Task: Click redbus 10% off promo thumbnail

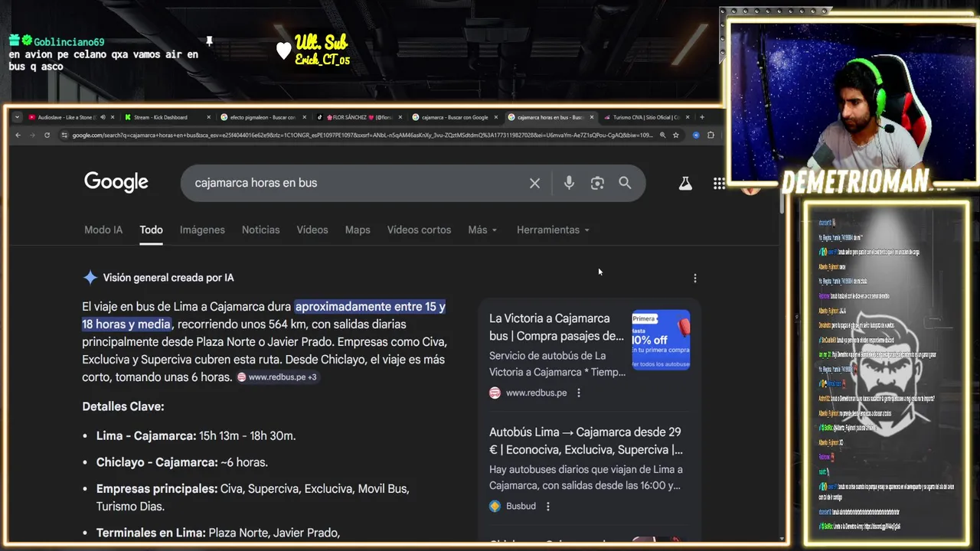Action: pyautogui.click(x=661, y=340)
